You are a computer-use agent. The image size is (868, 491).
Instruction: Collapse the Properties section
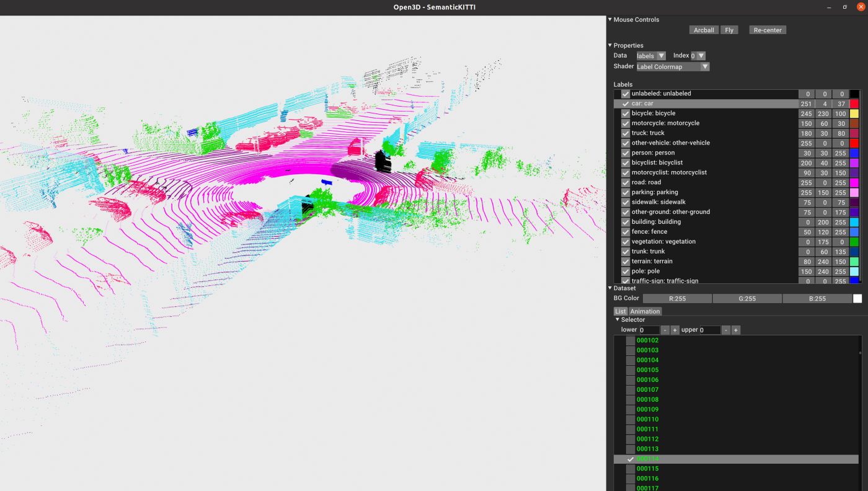(x=609, y=45)
